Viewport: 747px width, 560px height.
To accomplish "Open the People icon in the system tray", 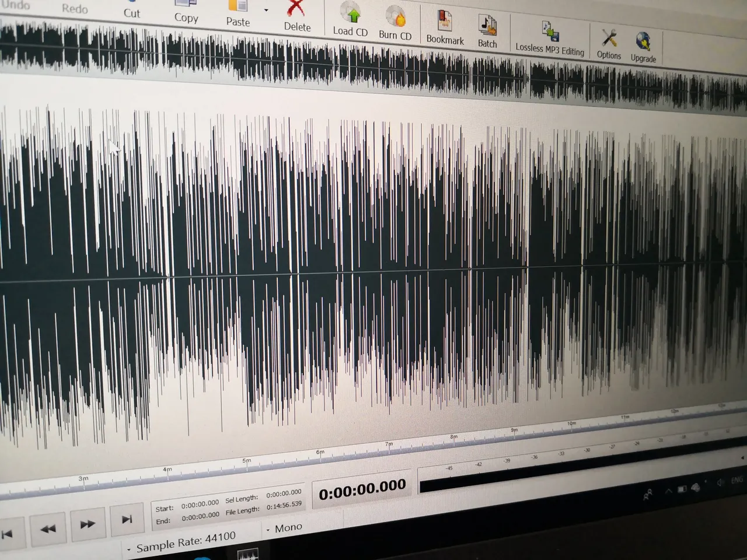I will click(x=647, y=495).
